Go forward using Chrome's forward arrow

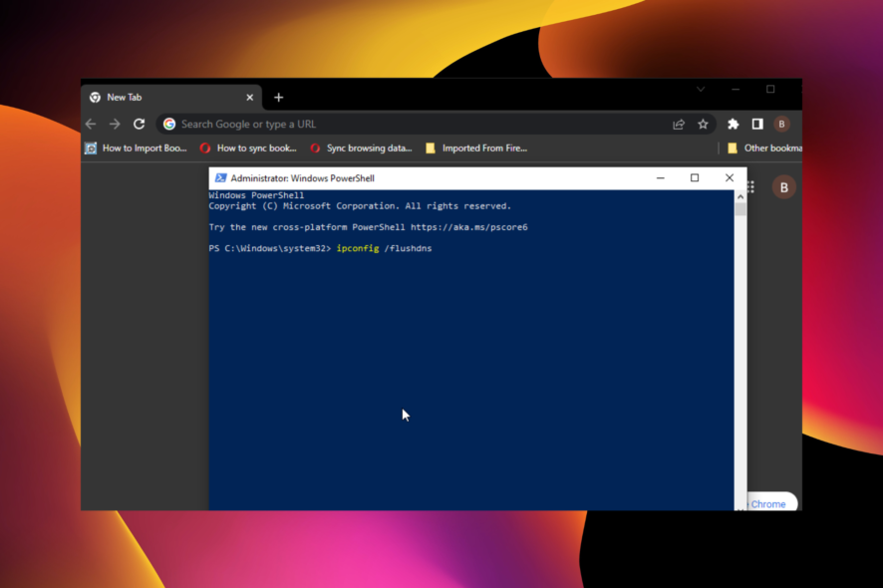[x=115, y=124]
